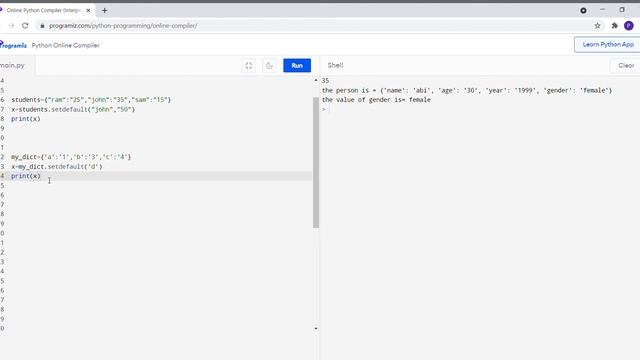Click the shell output line 35

click(325, 81)
